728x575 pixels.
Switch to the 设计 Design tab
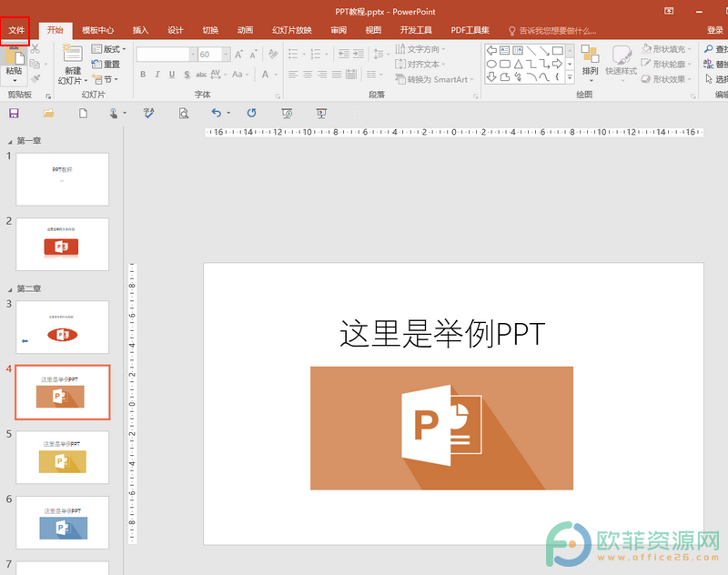pos(175,30)
